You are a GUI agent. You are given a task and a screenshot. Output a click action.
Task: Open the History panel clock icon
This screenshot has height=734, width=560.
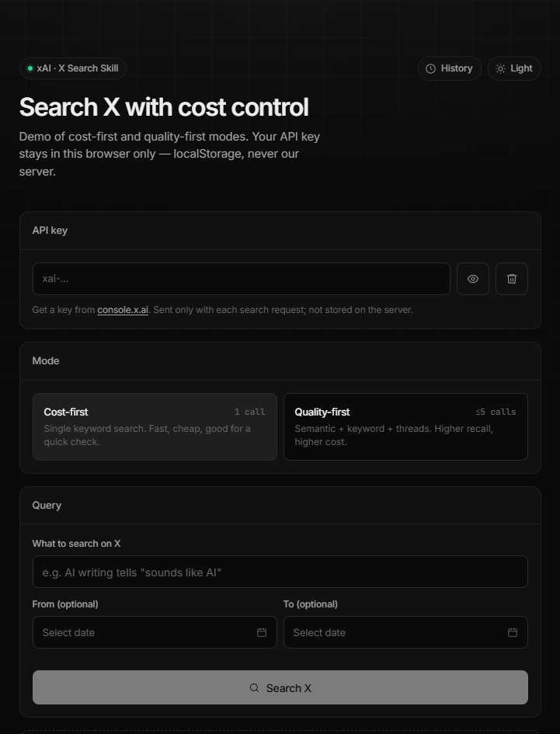430,69
